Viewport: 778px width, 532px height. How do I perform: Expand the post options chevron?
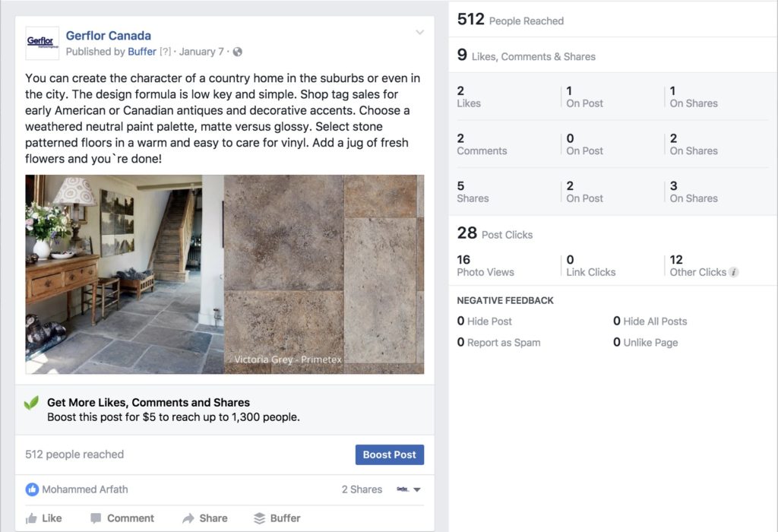(x=419, y=32)
